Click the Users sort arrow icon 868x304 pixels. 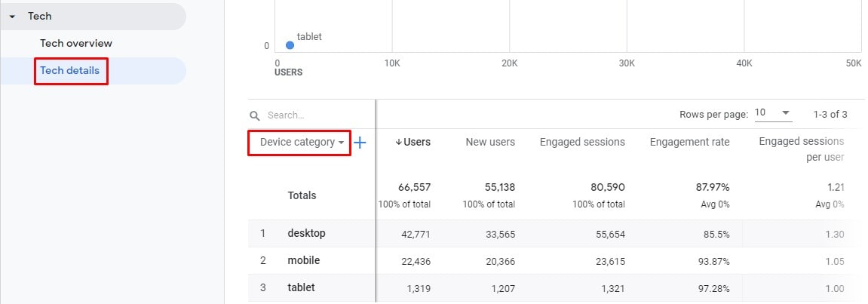pos(398,143)
